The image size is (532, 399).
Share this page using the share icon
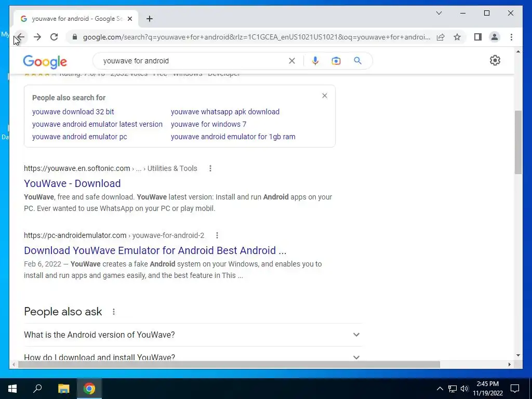441,37
